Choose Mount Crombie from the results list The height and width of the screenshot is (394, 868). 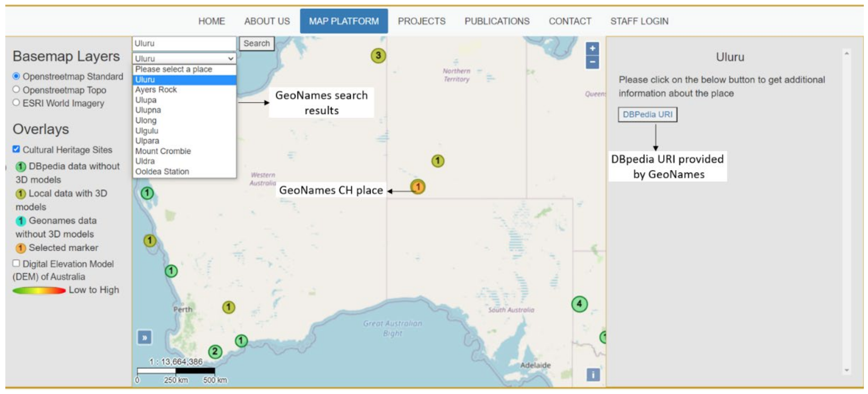click(184, 151)
